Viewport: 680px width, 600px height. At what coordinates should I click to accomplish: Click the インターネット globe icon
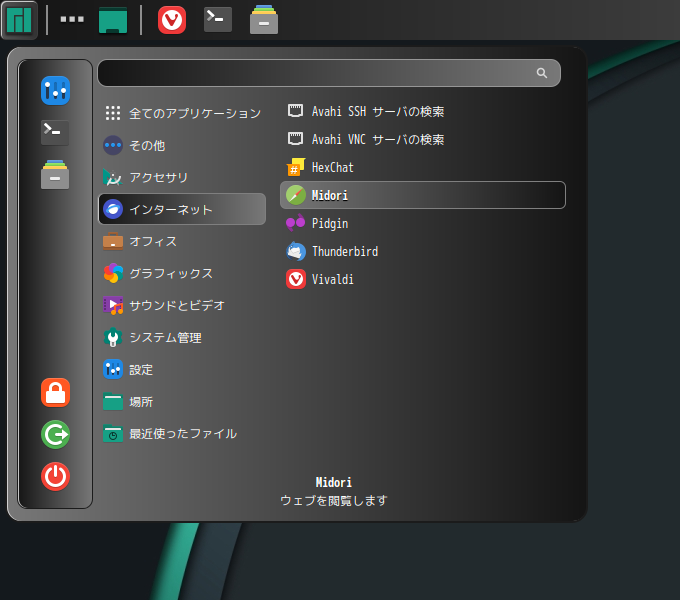point(113,209)
